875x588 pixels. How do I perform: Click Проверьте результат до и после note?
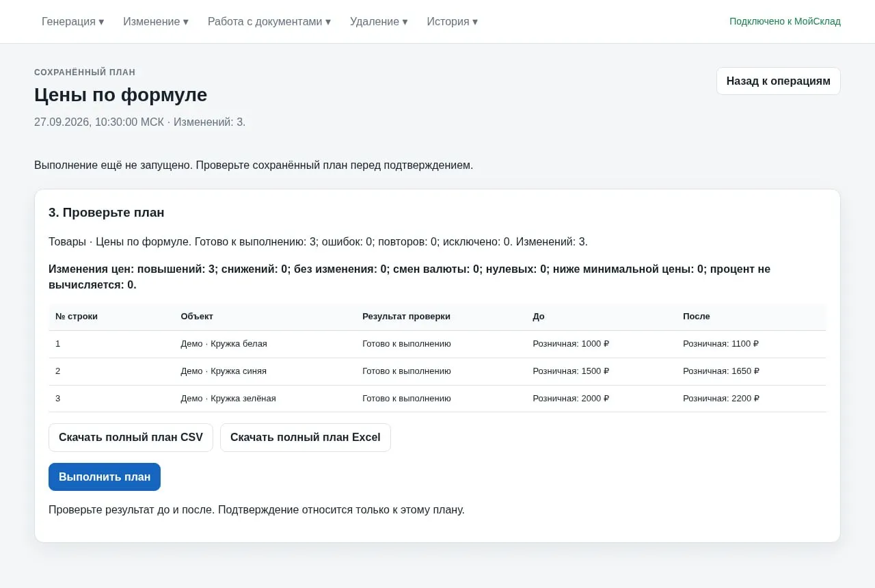[256, 510]
